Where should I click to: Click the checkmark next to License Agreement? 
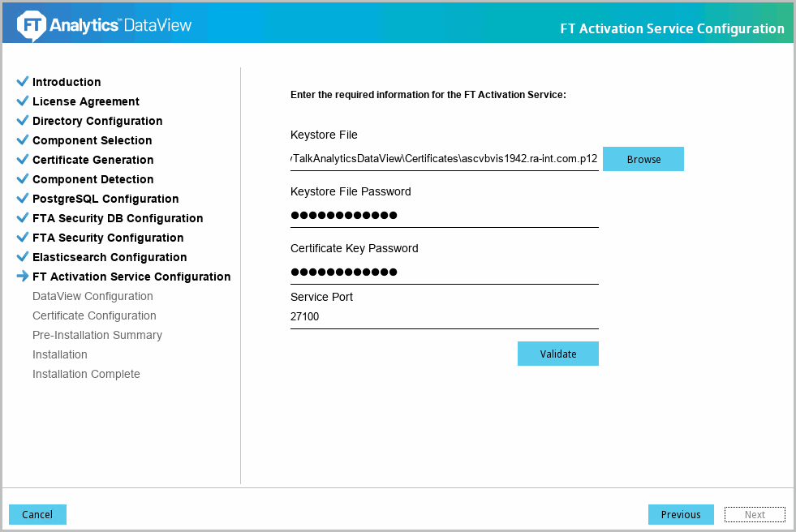click(x=23, y=101)
